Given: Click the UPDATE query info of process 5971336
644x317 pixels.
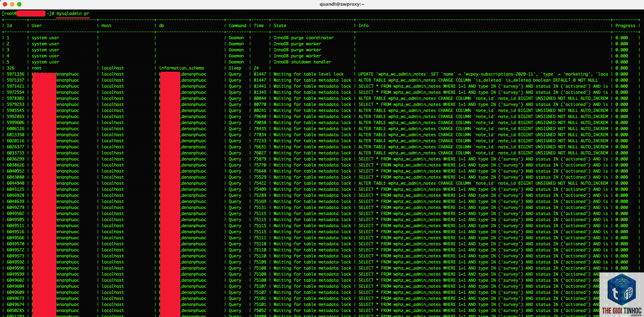Looking at the screenshot, I should point(483,74).
